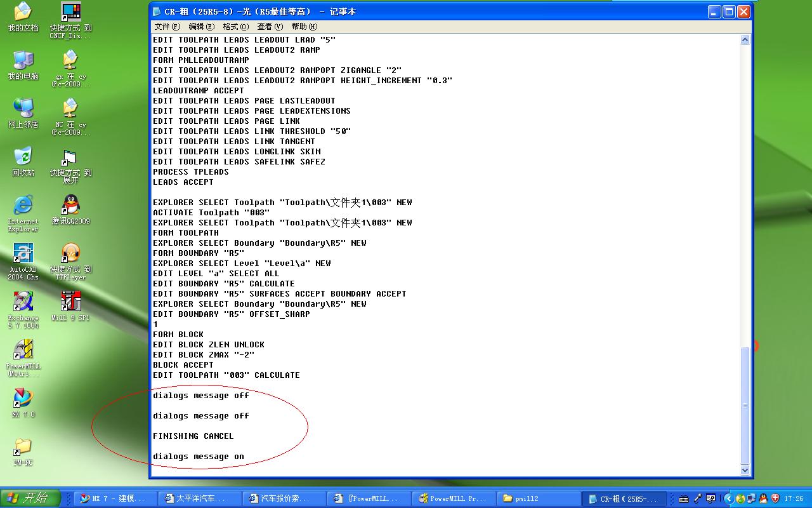The height and width of the screenshot is (508, 812).
Task: Click the line 'EDIT BLOCK ZMAX "-2"'
Action: [x=204, y=355]
